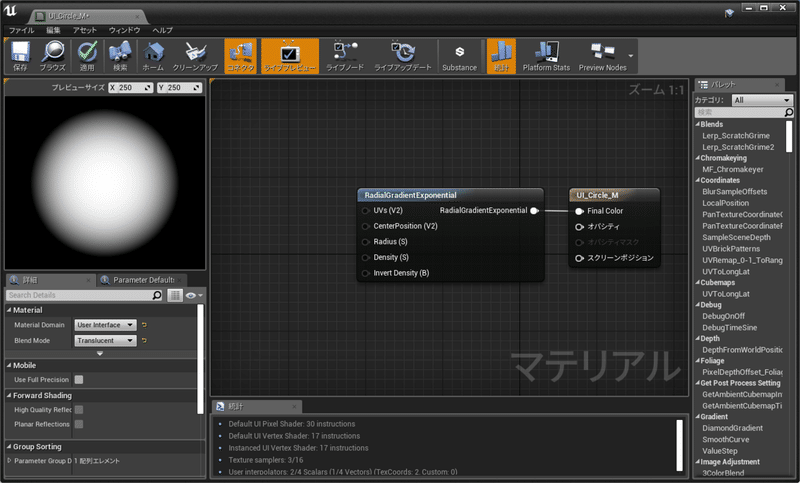Enable Planar Reflections checkbox
The image size is (800, 483).
pos(79,424)
